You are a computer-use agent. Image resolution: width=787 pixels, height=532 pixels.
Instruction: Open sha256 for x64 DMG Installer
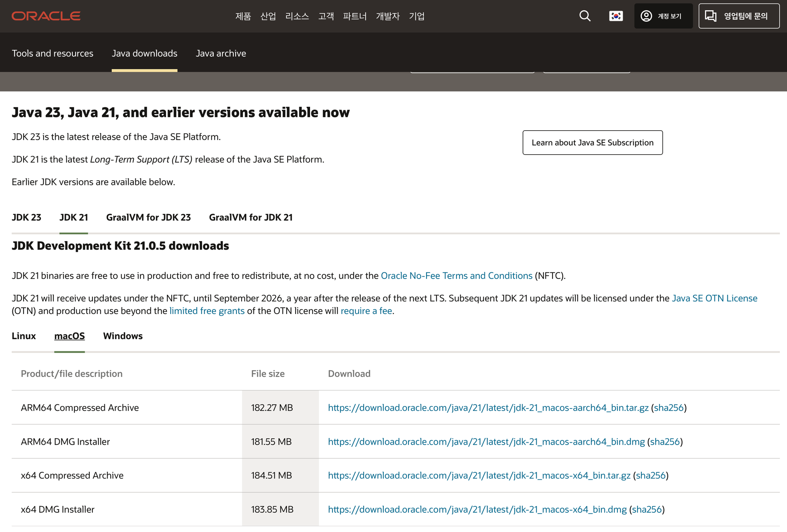coord(647,509)
